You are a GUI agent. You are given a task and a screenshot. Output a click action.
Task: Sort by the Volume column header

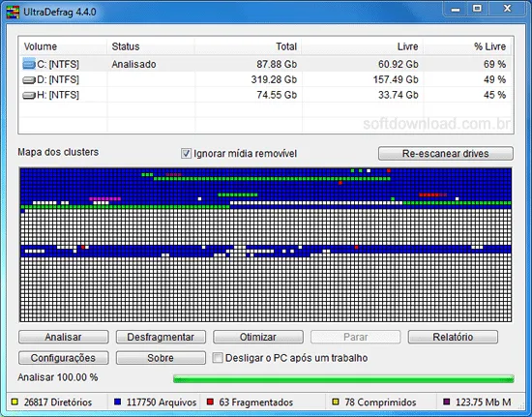click(63, 46)
